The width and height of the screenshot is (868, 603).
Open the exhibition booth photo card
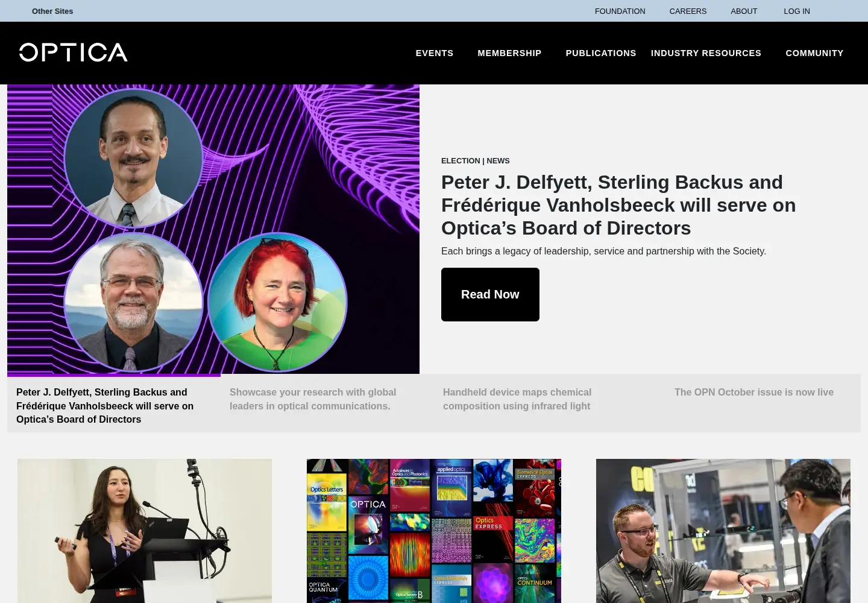click(723, 531)
